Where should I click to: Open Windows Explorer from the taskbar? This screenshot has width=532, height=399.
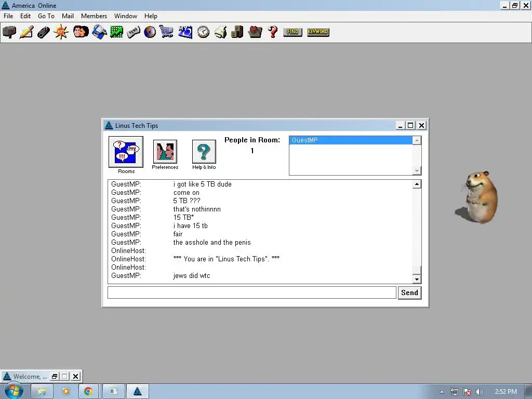click(42, 392)
